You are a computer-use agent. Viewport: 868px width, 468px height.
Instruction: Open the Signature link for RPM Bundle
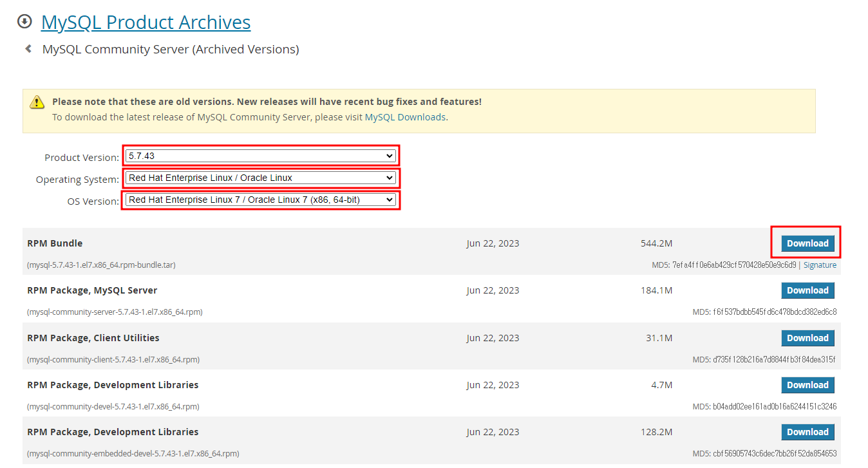click(x=820, y=265)
